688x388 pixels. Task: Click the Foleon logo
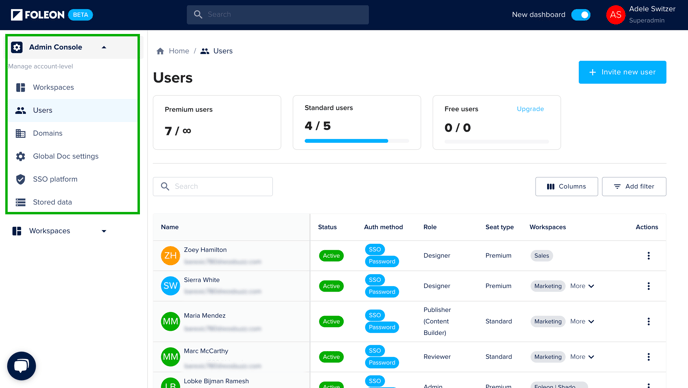point(38,15)
